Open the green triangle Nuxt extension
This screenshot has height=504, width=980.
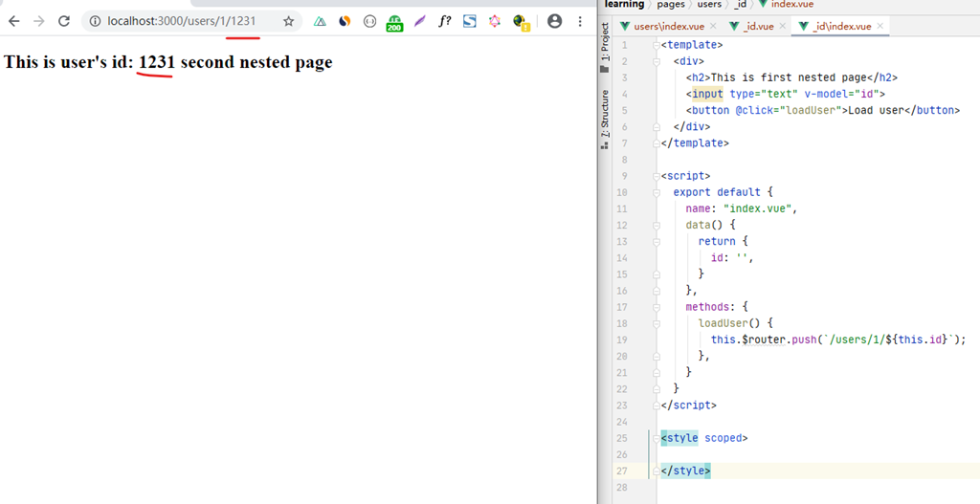(x=320, y=21)
